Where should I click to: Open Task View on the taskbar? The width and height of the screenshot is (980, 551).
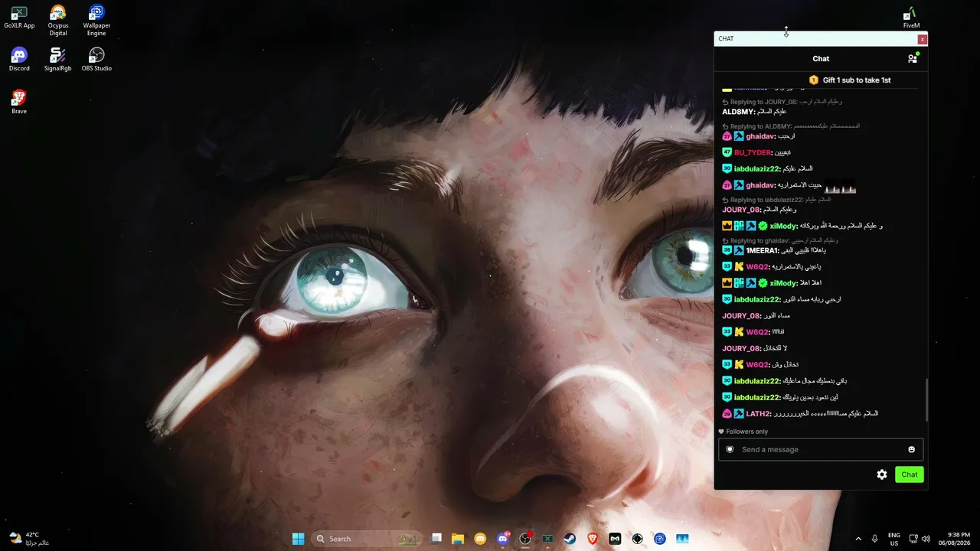pos(436,539)
